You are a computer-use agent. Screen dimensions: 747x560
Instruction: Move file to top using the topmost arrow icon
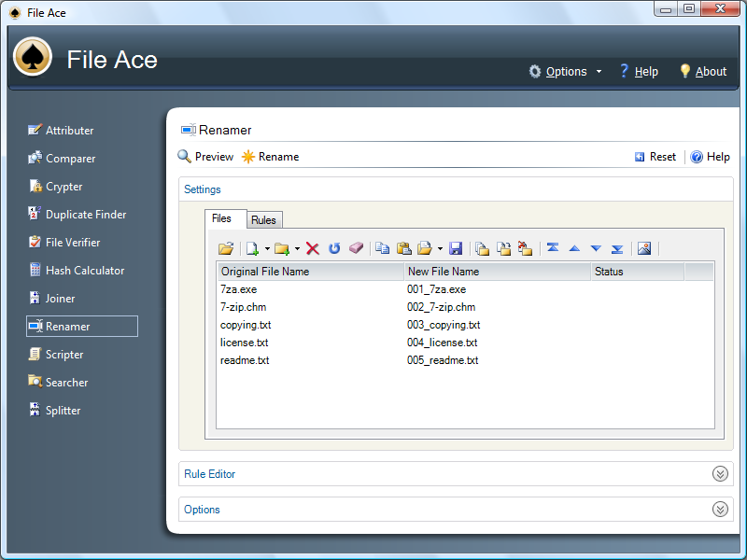pos(552,248)
